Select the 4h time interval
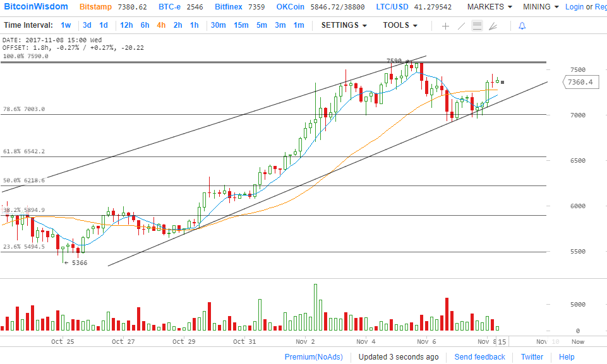Image resolution: width=607 pixels, height=364 pixels. pyautogui.click(x=161, y=25)
